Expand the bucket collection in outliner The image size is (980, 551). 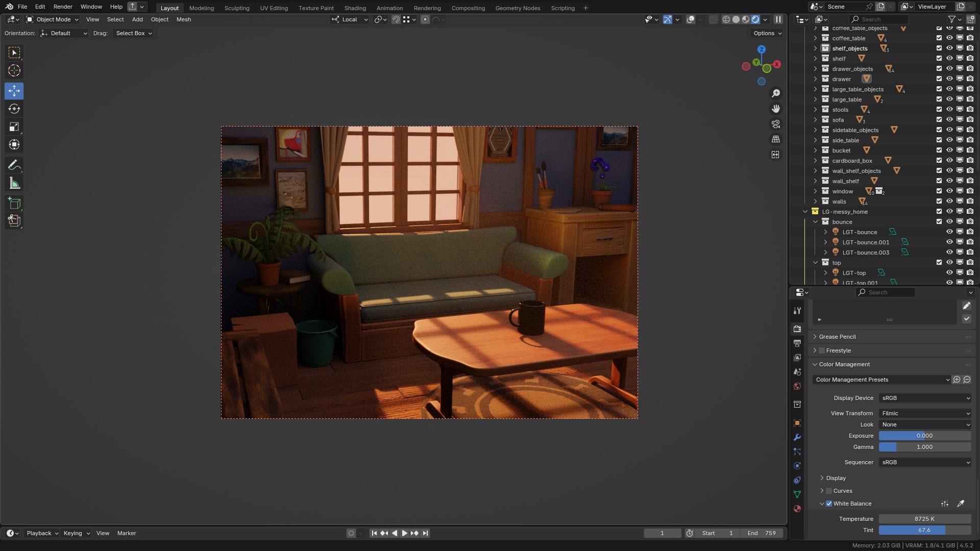point(815,151)
